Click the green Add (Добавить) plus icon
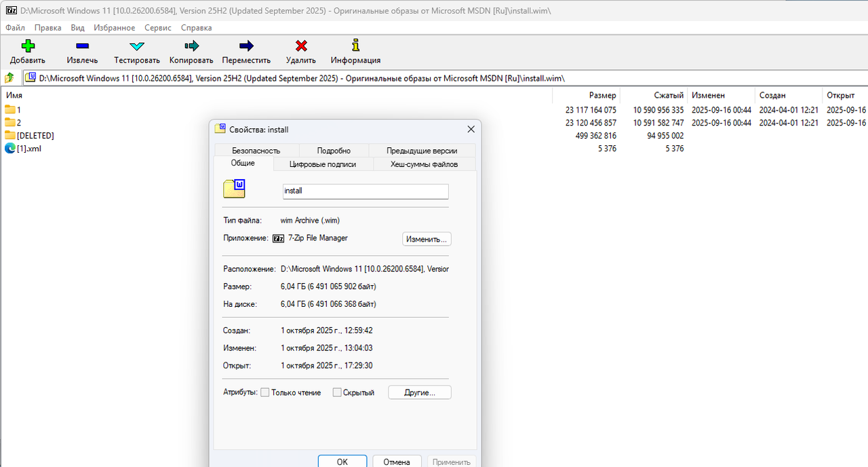The width and height of the screenshot is (868, 467). coord(28,45)
